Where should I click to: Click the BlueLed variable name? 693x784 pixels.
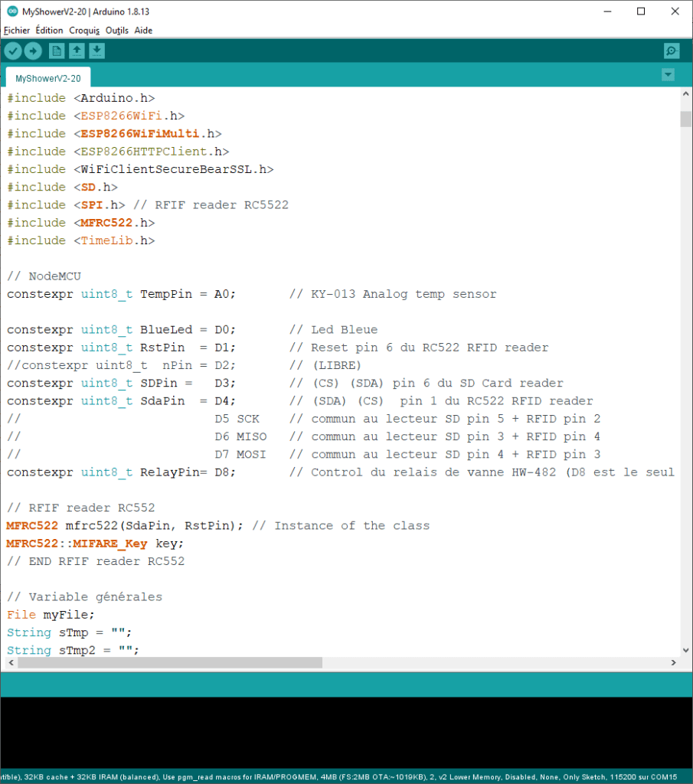(x=166, y=329)
